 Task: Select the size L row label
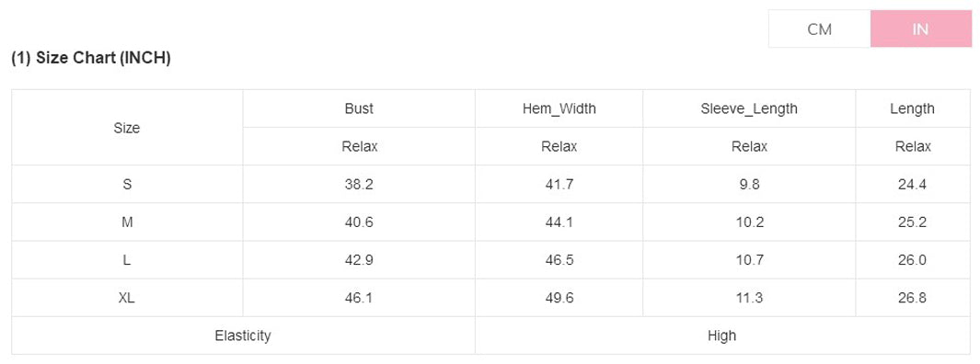[x=127, y=260]
